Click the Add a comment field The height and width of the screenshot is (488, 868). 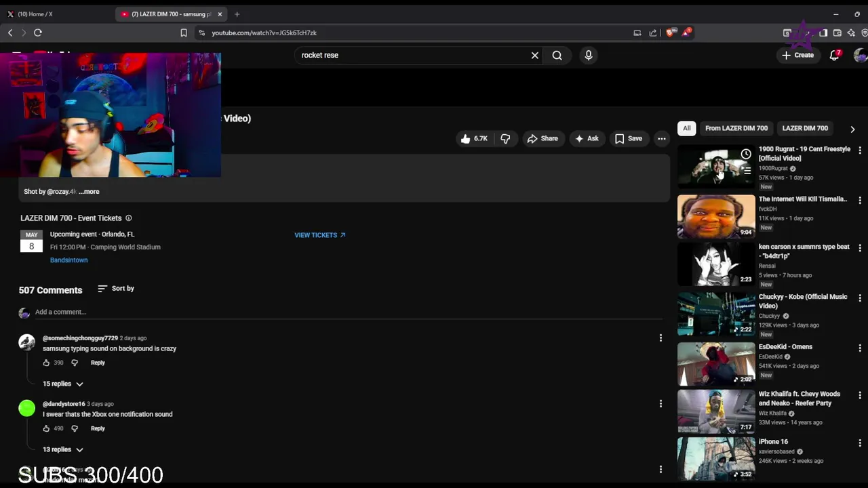[349, 312]
